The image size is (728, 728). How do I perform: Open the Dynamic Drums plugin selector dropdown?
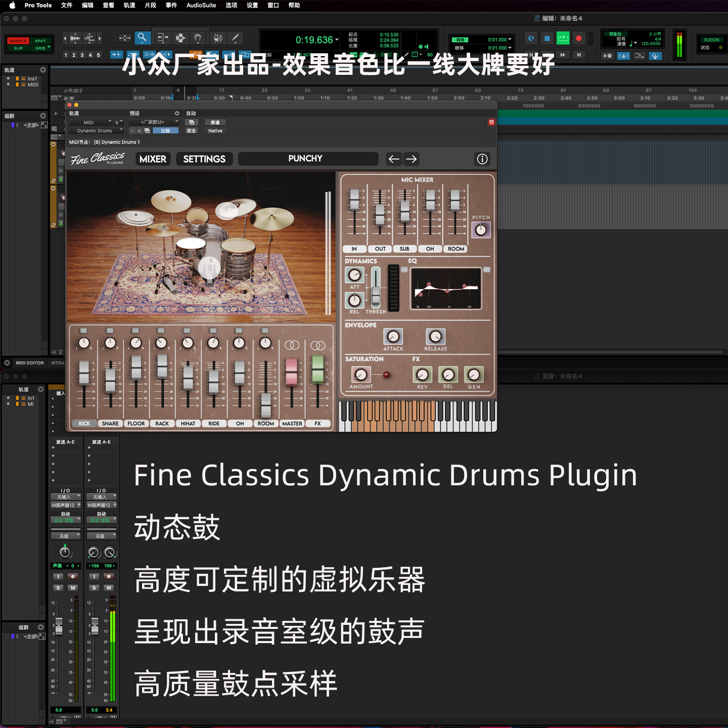point(96,130)
